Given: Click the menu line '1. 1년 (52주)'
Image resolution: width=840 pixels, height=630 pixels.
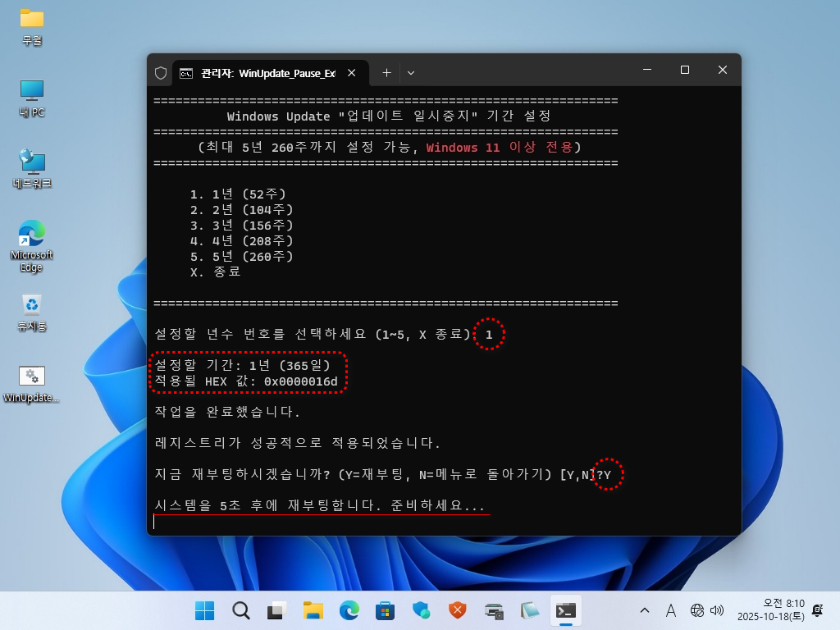Looking at the screenshot, I should (x=238, y=194).
